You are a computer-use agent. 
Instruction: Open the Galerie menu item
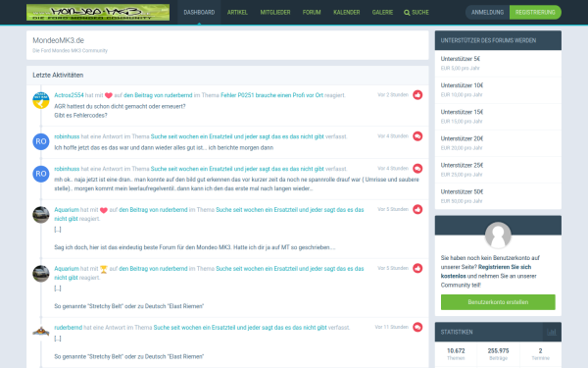click(382, 13)
